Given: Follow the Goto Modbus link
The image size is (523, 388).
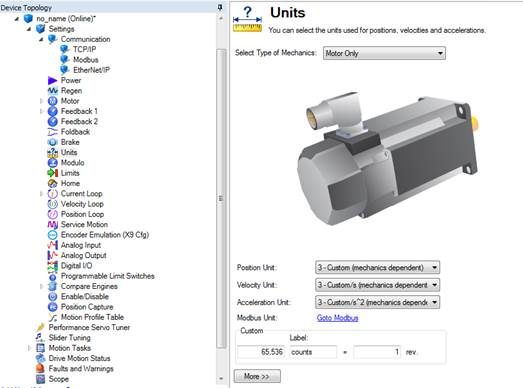Looking at the screenshot, I should 337,318.
